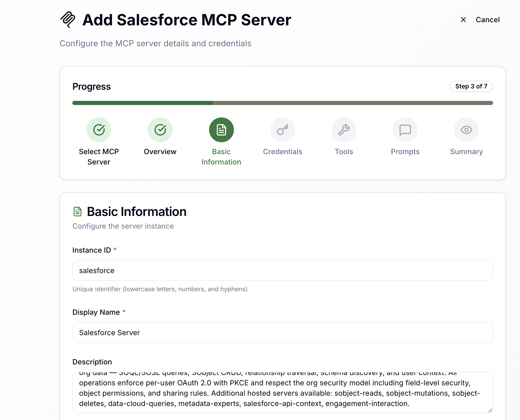Click the Description textarea resize handle

click(490, 410)
